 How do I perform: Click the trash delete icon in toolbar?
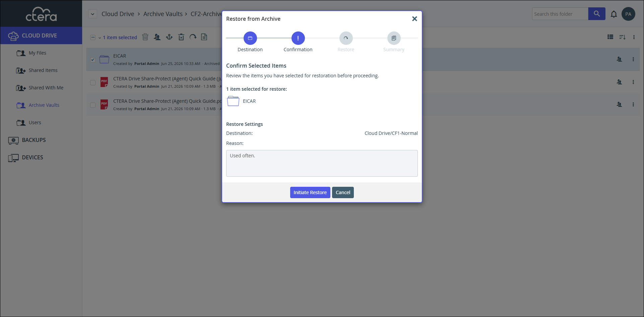click(145, 37)
